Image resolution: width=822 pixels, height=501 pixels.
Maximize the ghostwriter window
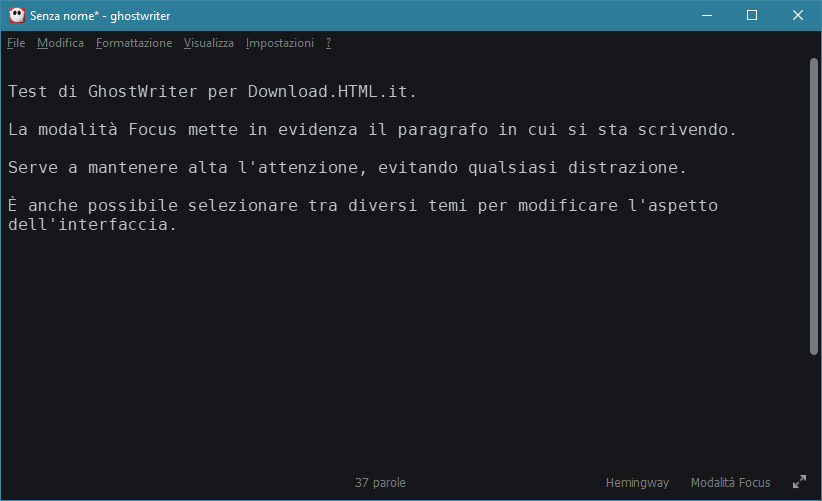click(752, 15)
